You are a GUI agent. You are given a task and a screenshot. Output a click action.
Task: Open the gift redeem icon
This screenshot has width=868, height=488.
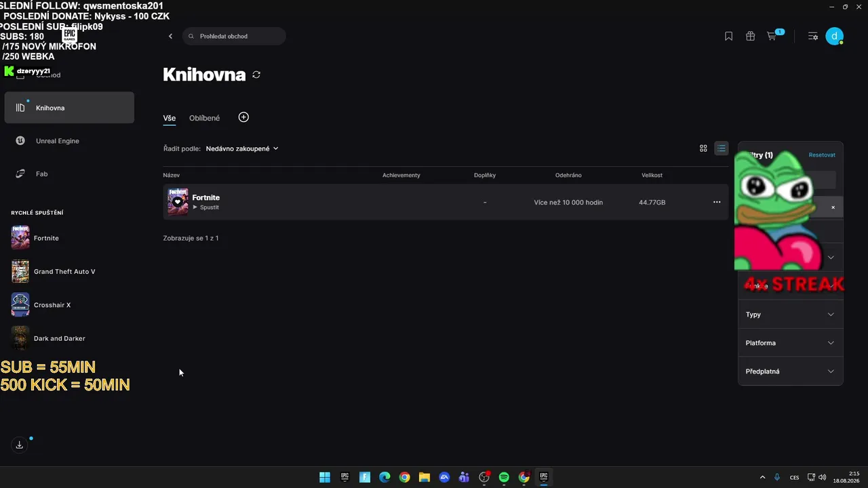(x=750, y=37)
